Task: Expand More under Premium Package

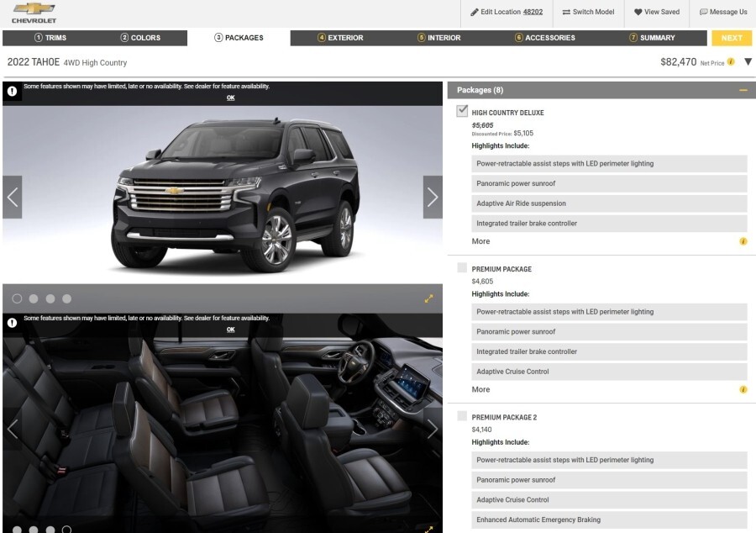Action: click(x=480, y=389)
